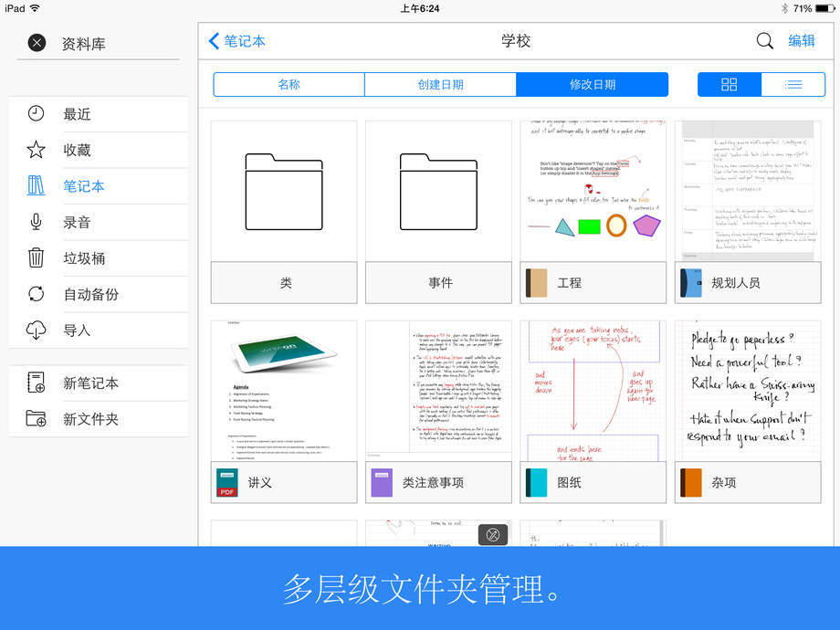The image size is (840, 630).
Task: Open the 工程 notebook thumbnail
Action: (x=593, y=191)
